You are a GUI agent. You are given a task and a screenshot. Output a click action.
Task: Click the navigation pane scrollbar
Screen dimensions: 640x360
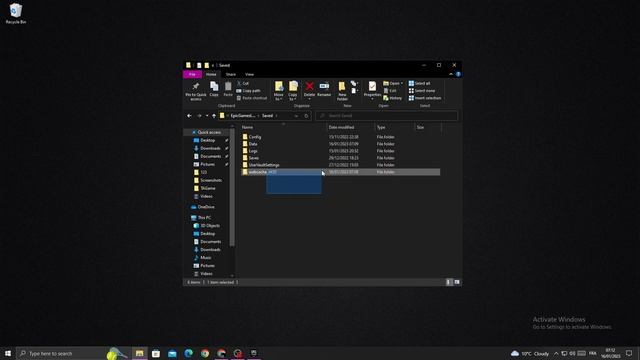(x=232, y=187)
